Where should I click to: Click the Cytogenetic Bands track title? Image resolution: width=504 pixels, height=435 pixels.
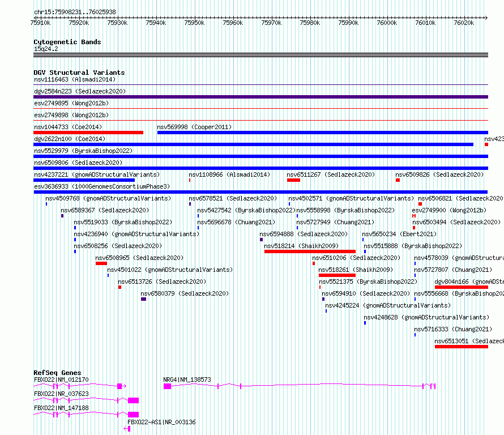[x=67, y=42]
